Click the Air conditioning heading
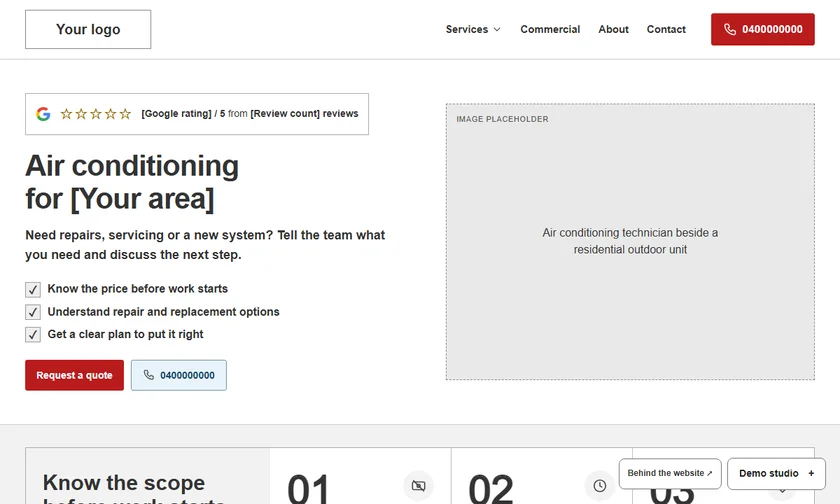 [x=132, y=182]
